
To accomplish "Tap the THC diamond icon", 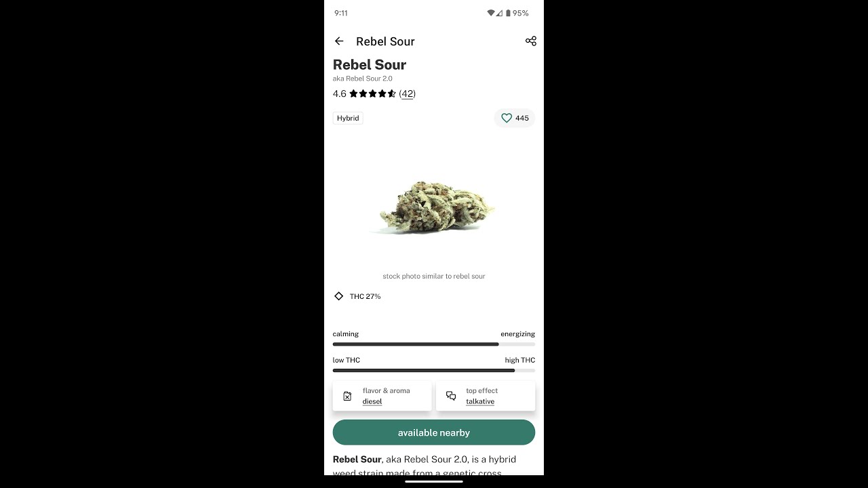I will [x=339, y=296].
